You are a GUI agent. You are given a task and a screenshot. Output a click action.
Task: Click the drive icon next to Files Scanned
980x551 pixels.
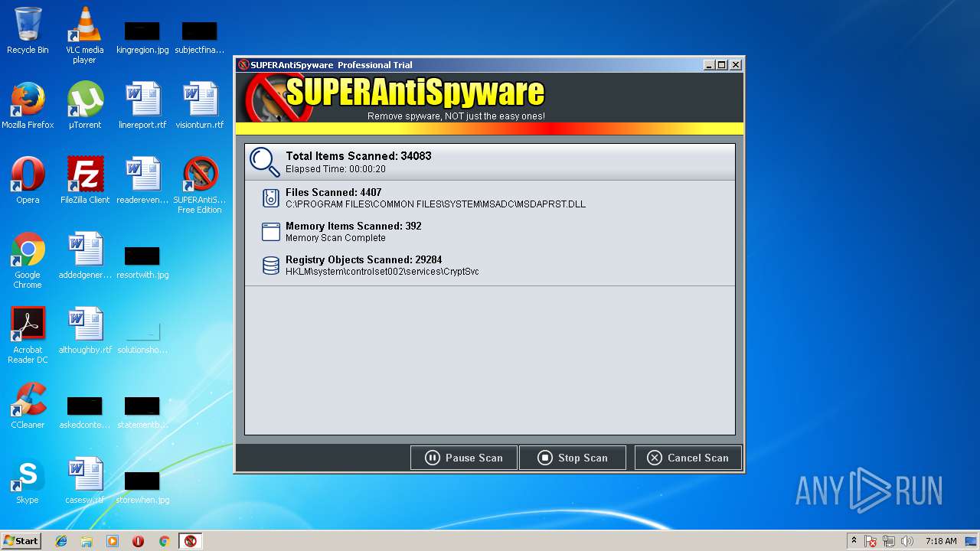click(270, 198)
